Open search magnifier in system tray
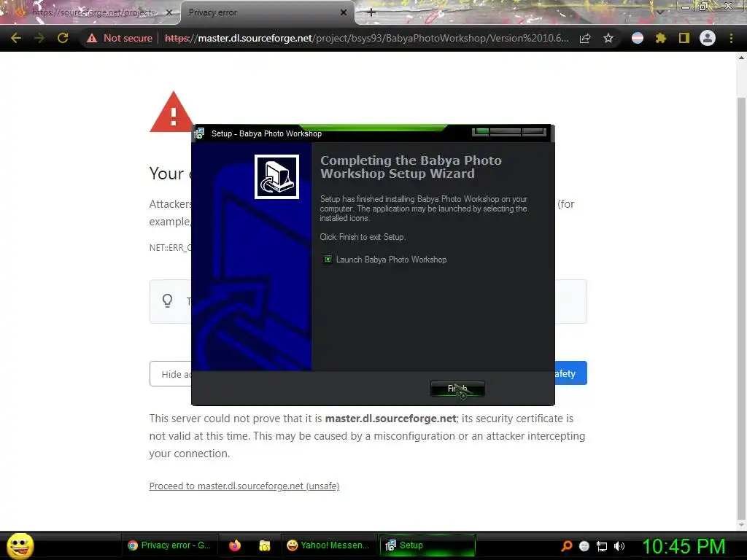Viewport: 747px width, 560px height. (566, 546)
